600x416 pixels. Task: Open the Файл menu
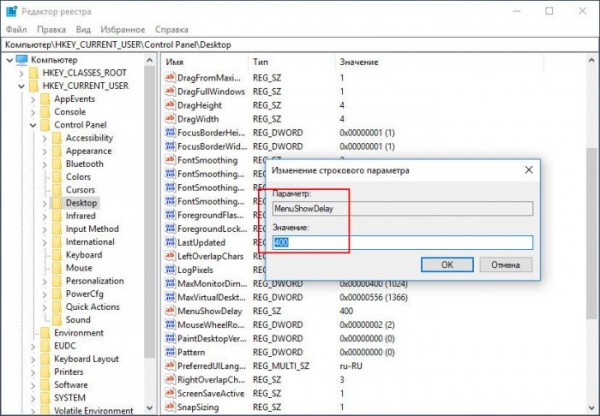(16, 29)
